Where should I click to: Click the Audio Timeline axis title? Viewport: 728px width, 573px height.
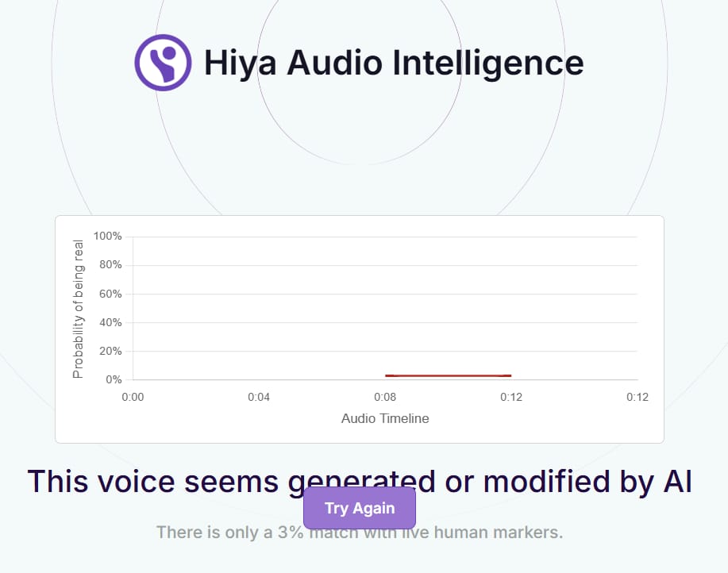(x=385, y=418)
